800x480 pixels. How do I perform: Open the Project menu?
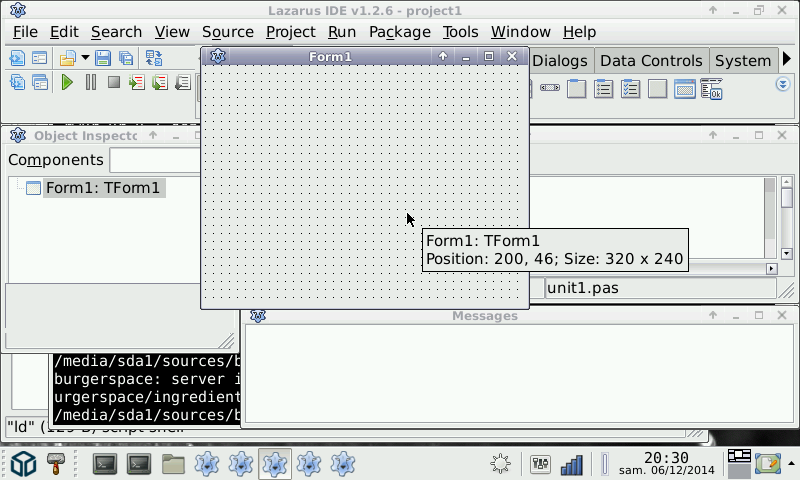coord(290,32)
